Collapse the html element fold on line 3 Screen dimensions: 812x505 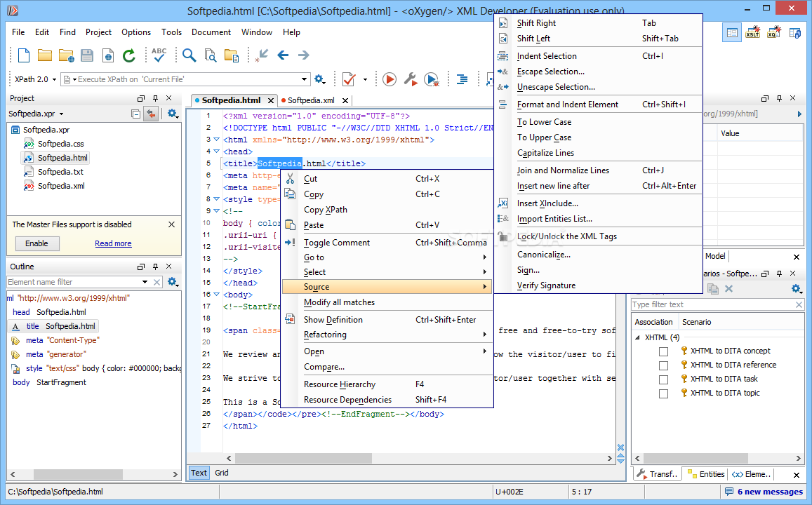click(216, 139)
